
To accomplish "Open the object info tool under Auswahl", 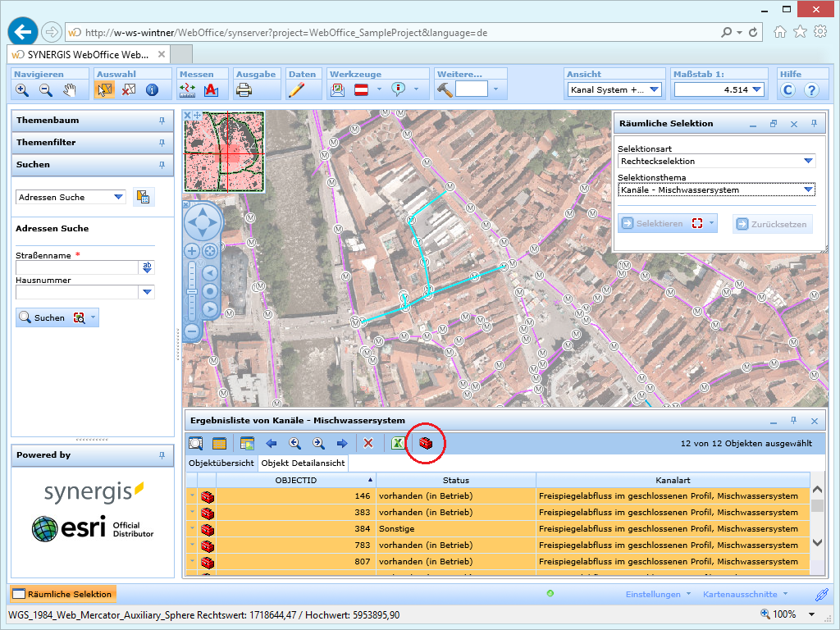I will pos(152,90).
